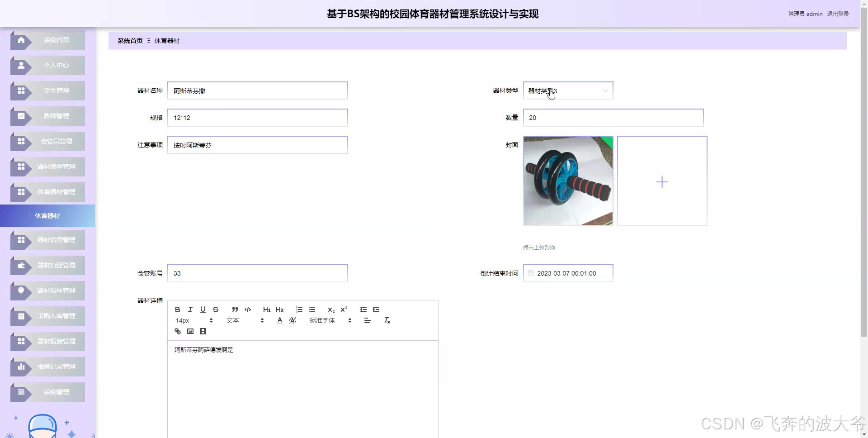
Task: Collapse 体育器材管理 sidebar menu
Action: (47, 192)
